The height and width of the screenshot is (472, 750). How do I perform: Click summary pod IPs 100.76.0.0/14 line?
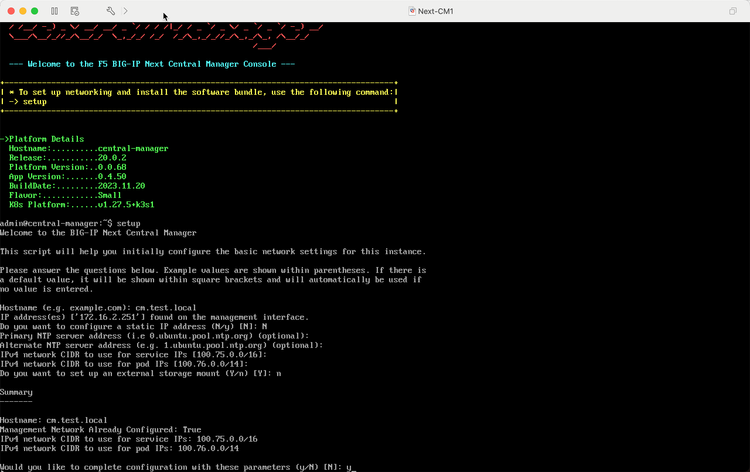120,448
